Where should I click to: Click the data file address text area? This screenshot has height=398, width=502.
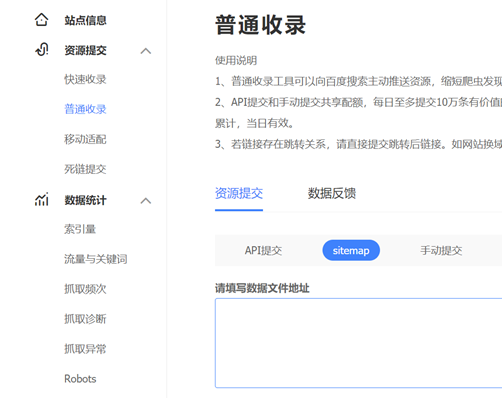[359, 343]
